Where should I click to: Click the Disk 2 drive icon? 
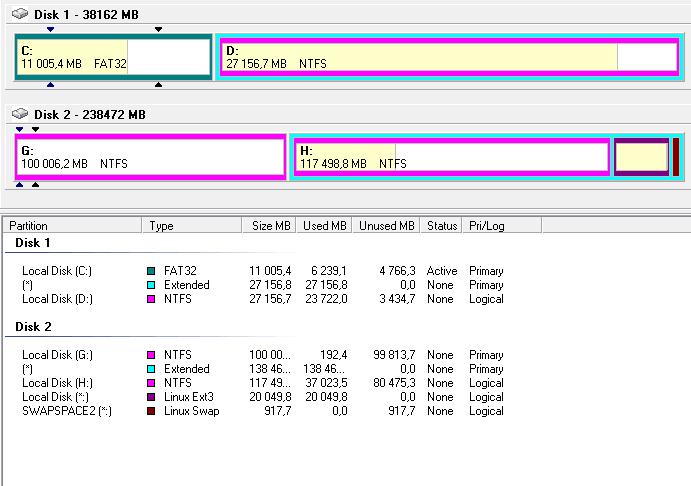(x=20, y=115)
